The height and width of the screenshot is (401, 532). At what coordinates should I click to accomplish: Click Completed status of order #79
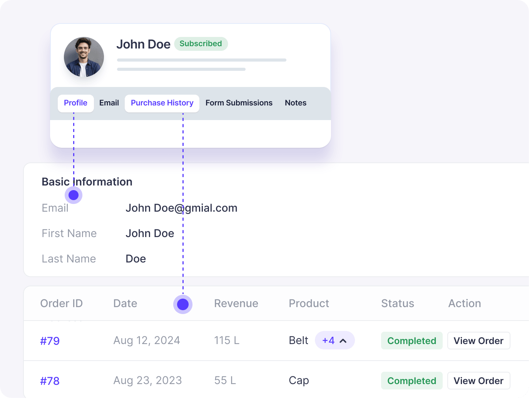pos(412,341)
